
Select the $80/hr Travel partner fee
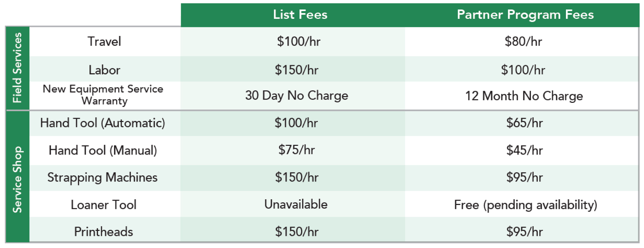click(x=523, y=41)
